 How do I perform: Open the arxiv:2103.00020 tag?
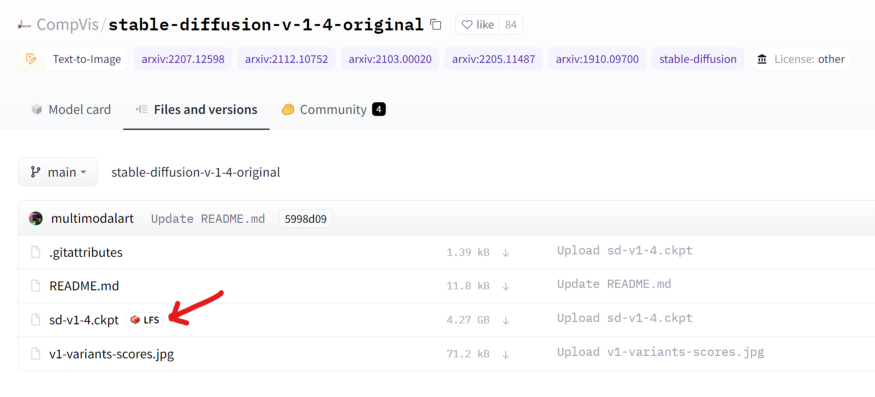[390, 59]
